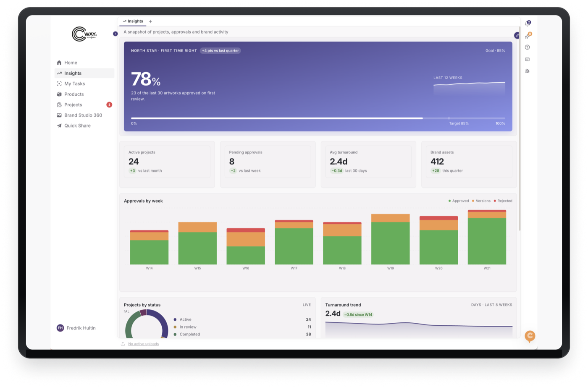Click the 'Completed' status row
Viewport: 588px width, 387px height.
coord(242,335)
